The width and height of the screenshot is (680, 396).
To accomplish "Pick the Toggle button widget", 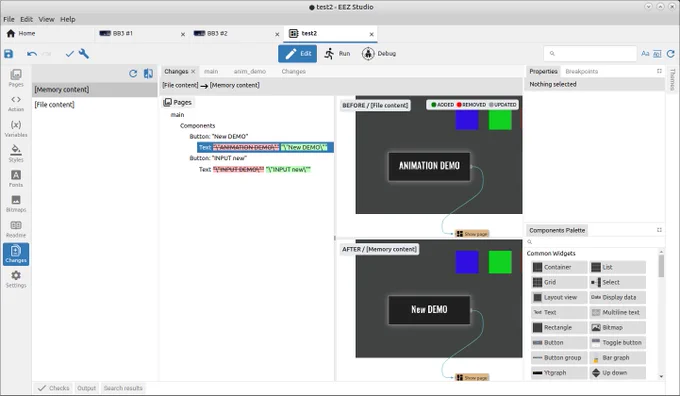I will point(618,343).
